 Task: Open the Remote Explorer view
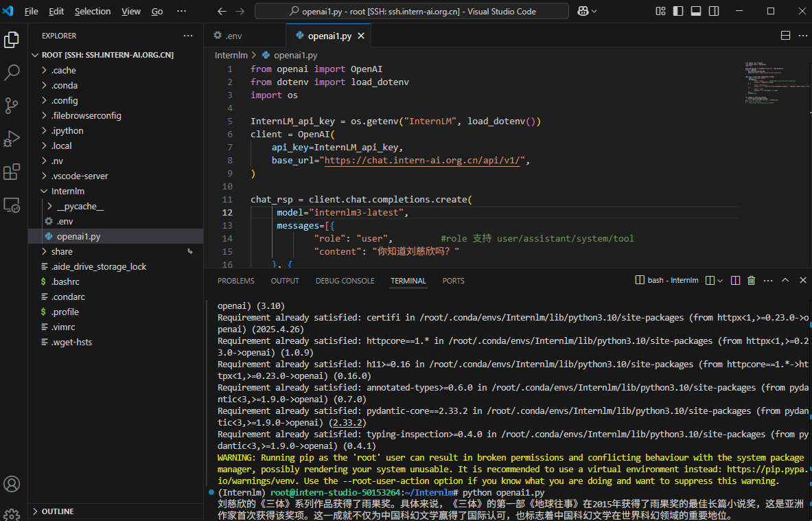12,205
